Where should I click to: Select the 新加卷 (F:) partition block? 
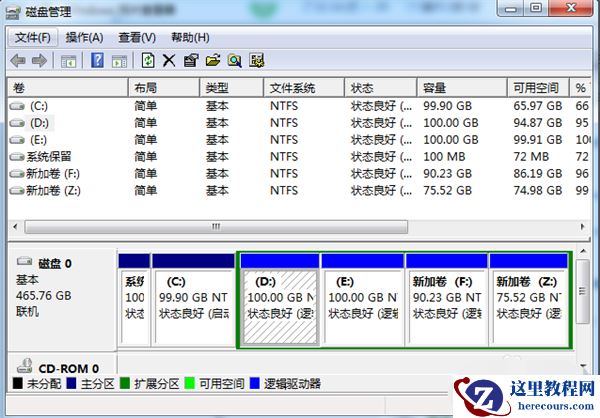[x=447, y=300]
